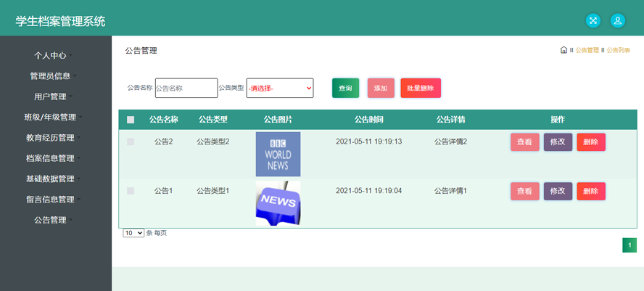Click the 查询 search button
The width and height of the screenshot is (644, 291).
[345, 88]
